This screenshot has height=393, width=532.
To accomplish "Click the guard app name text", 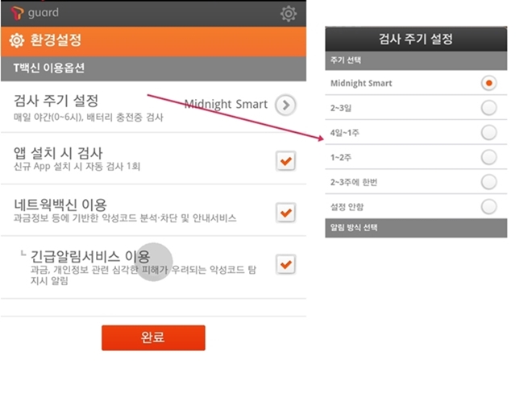I will (44, 13).
